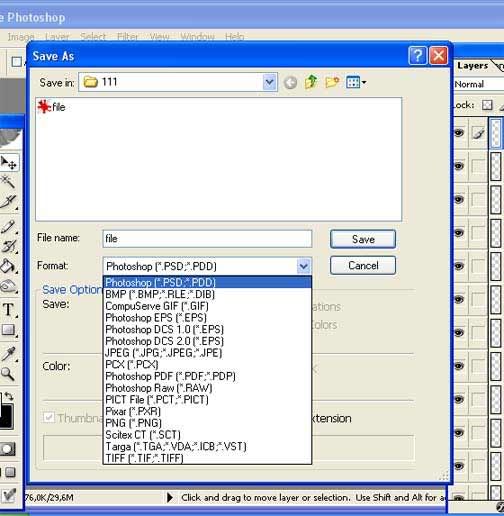Viewport: 504px width, 516px height.
Task: Select the Brush tool
Action: point(8,227)
